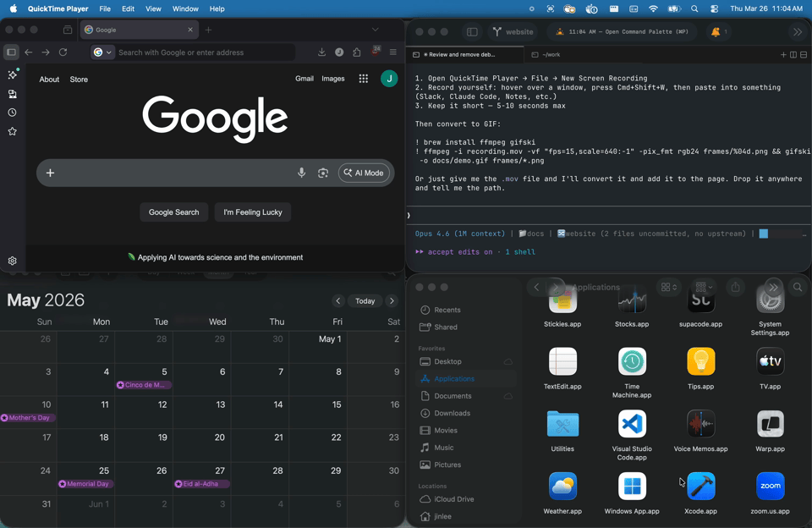Open Control Center from the menu bar
The height and width of the screenshot is (528, 812).
[x=714, y=8]
